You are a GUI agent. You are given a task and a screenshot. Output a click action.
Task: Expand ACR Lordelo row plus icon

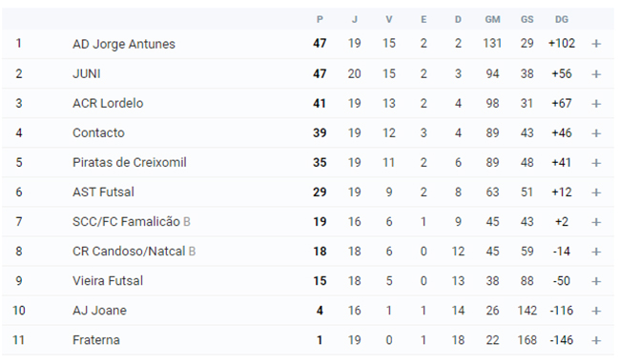(596, 104)
